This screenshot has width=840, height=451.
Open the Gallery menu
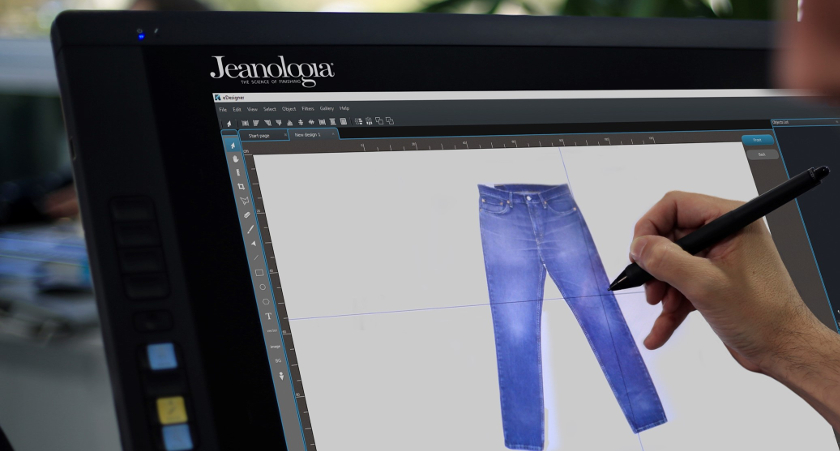pyautogui.click(x=327, y=108)
